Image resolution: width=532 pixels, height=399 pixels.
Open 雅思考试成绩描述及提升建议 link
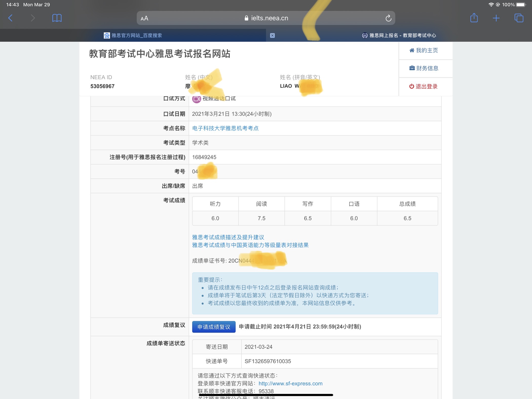click(x=227, y=237)
